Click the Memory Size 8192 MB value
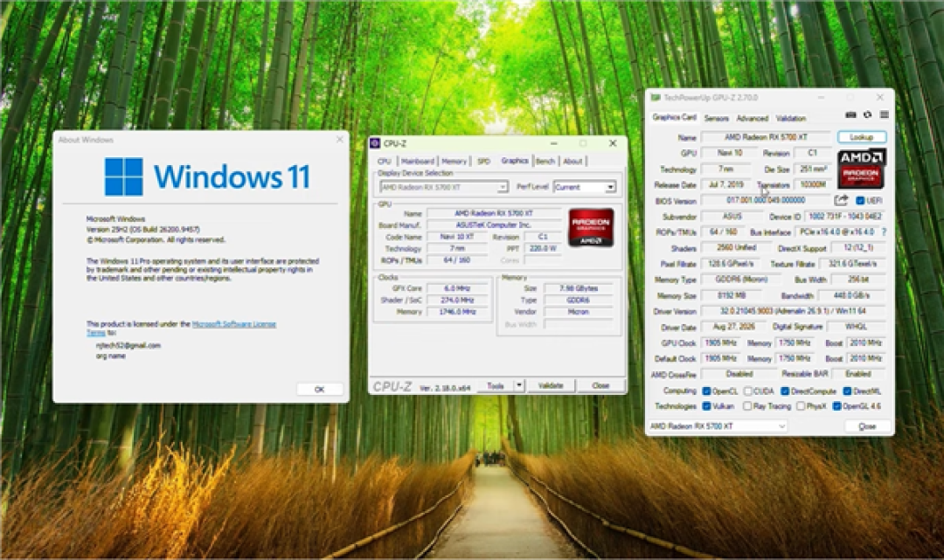This screenshot has height=560, width=944. (x=731, y=295)
